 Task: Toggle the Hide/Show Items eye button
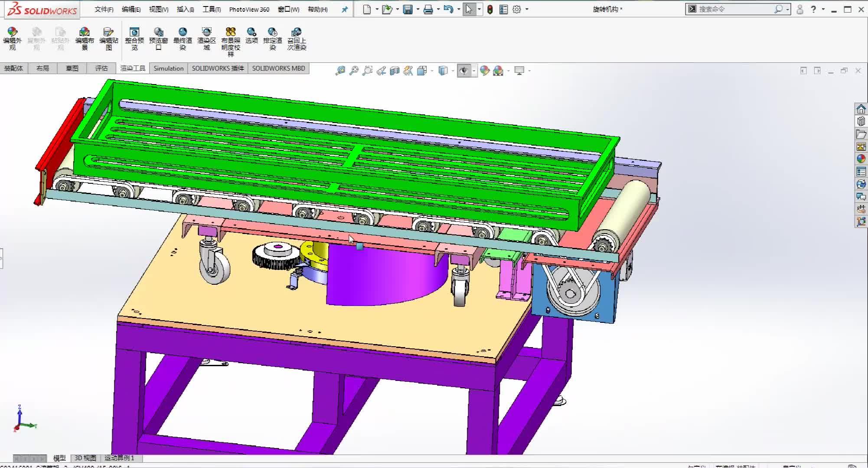pyautogui.click(x=464, y=71)
